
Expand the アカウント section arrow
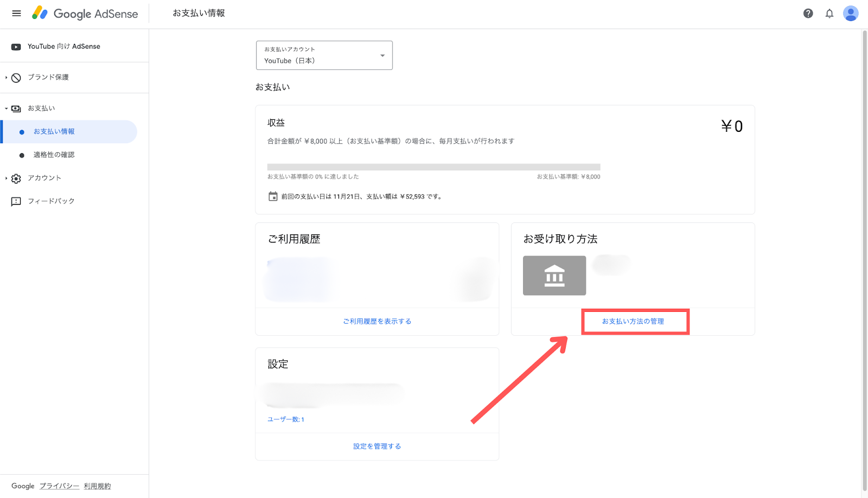click(x=7, y=178)
